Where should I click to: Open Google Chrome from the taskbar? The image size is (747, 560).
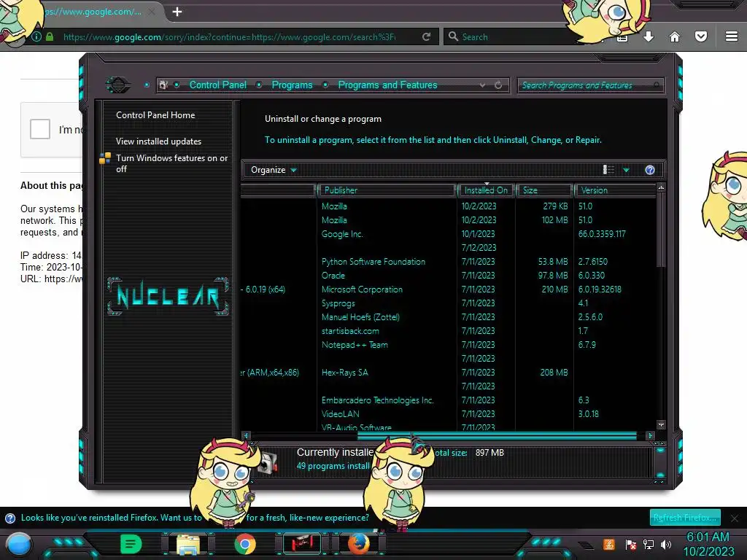[245, 544]
